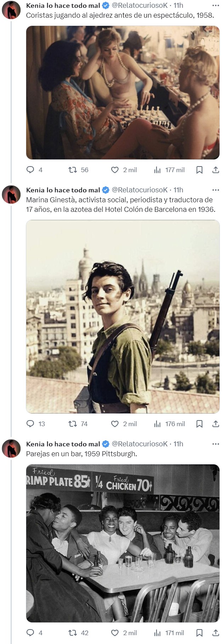Open the Marina Ginestà rooftop photo
Image resolution: width=222 pixels, height=644 pixels.
[123, 317]
